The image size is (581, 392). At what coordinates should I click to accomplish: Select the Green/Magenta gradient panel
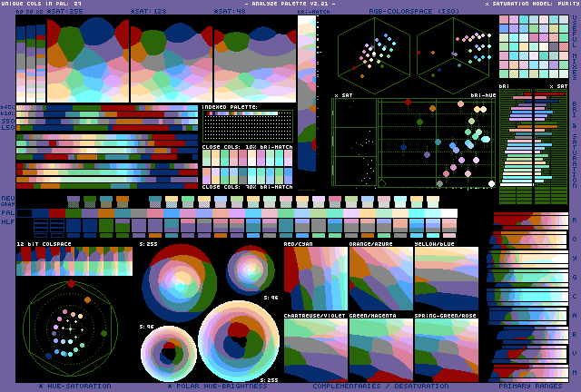[x=380, y=348]
